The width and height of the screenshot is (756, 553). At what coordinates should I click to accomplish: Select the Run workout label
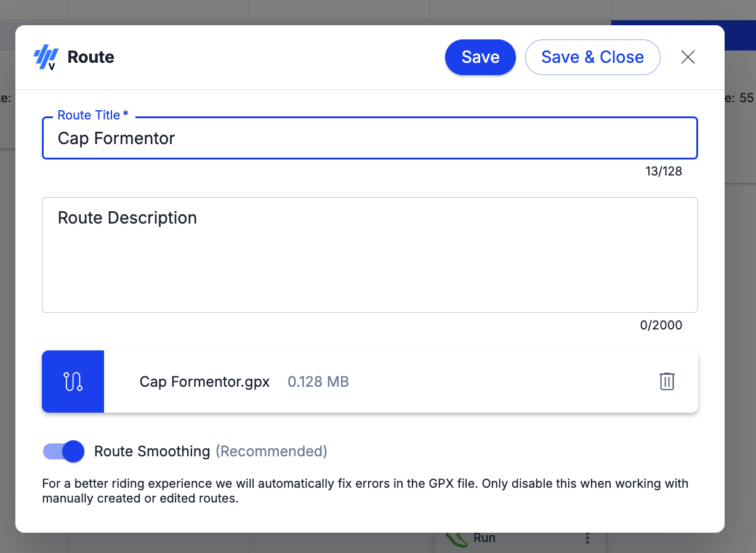(485, 538)
